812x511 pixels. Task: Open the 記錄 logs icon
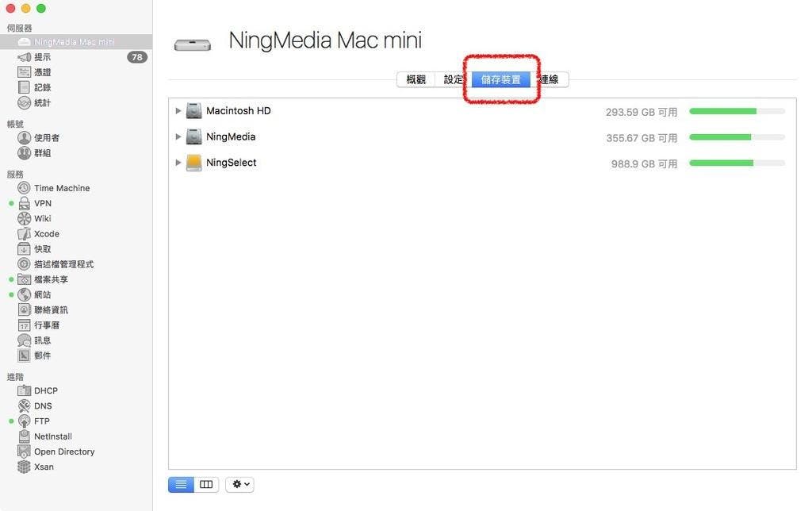point(25,87)
